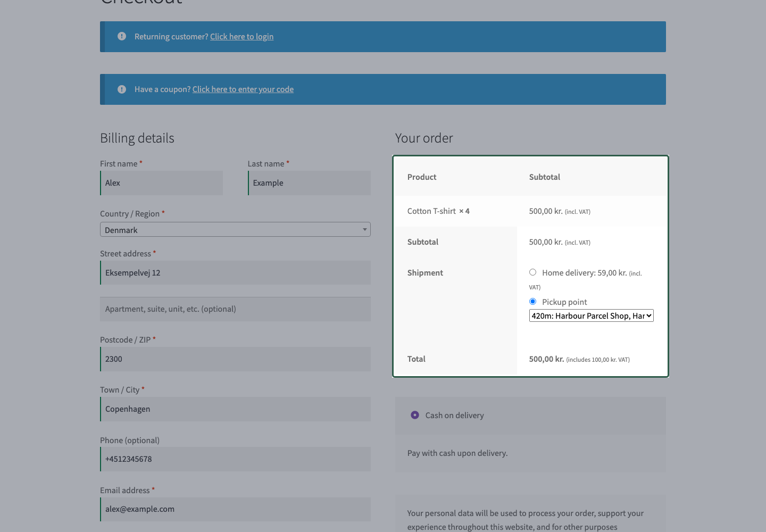Click the info icon beside Returning customer

pyautogui.click(x=122, y=36)
